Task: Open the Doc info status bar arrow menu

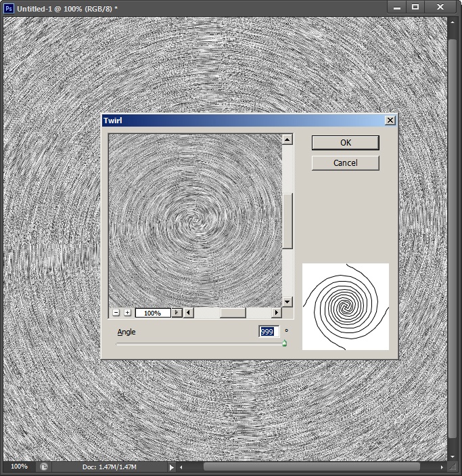Action: tap(171, 467)
